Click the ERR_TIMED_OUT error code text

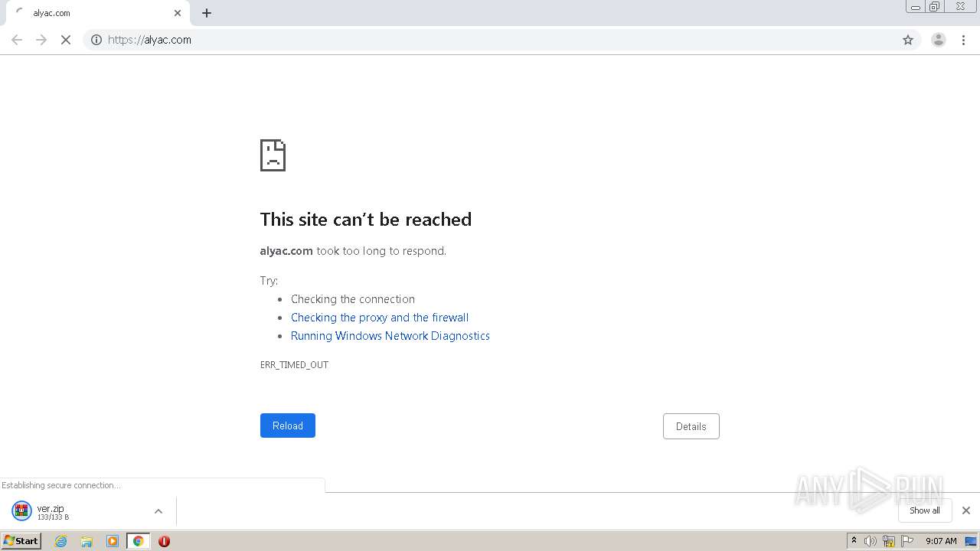click(294, 365)
